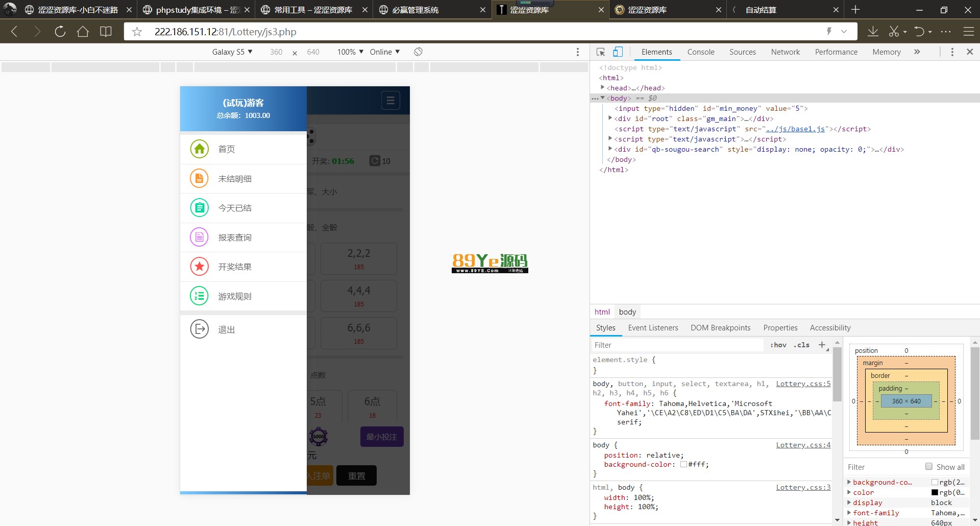Expand qb-sougou-search div node
The width and height of the screenshot is (980, 526).
tap(610, 149)
